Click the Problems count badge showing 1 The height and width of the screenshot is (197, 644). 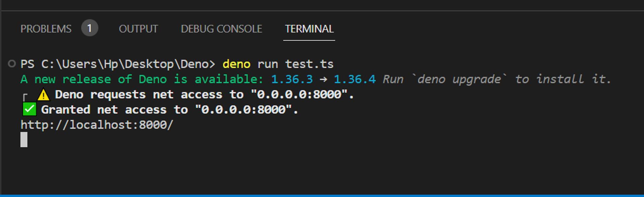(90, 28)
